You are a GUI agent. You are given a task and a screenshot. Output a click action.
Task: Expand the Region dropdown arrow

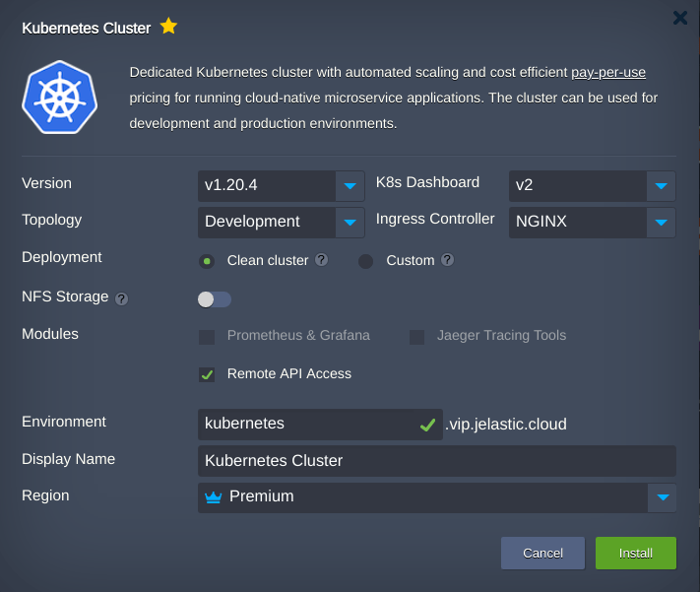(663, 497)
